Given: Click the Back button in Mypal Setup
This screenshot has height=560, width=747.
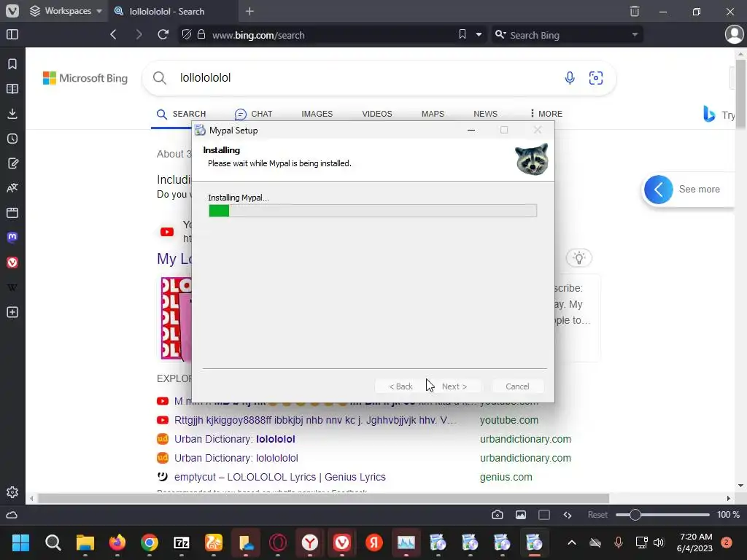Looking at the screenshot, I should click(400, 386).
